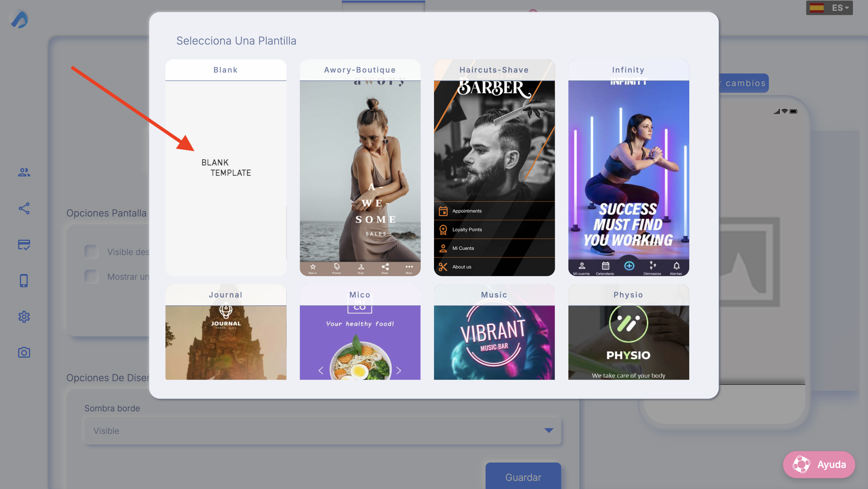Click the cambios button behind the dialog
This screenshot has width=868, height=489.
(x=744, y=83)
